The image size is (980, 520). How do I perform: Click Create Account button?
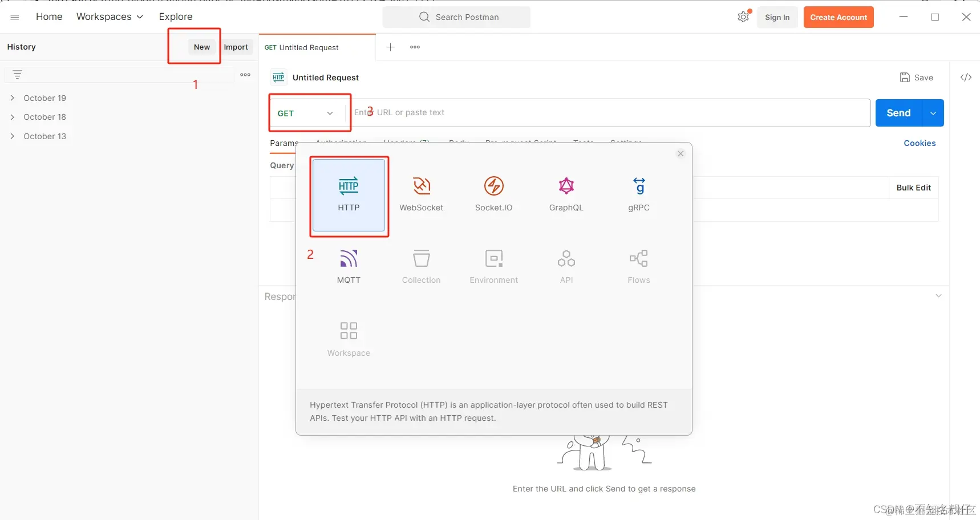click(839, 17)
